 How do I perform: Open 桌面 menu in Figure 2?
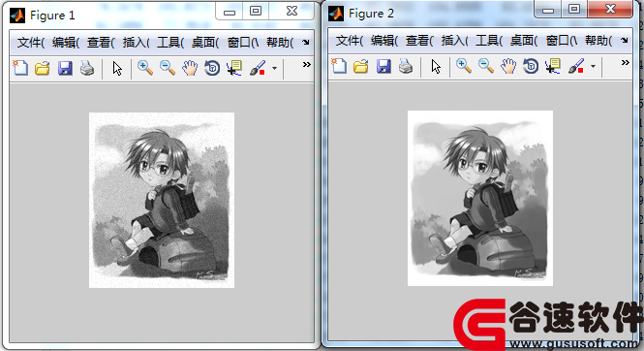coord(524,41)
